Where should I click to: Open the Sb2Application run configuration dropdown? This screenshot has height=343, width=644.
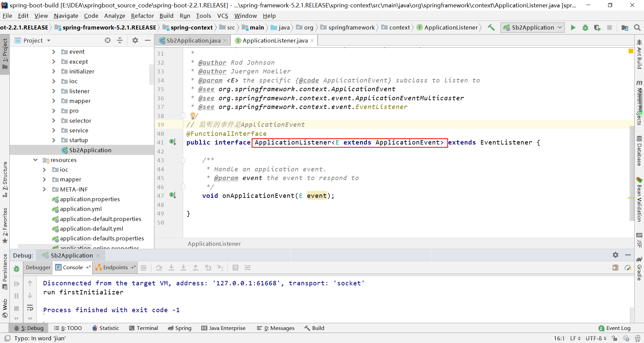coord(533,27)
